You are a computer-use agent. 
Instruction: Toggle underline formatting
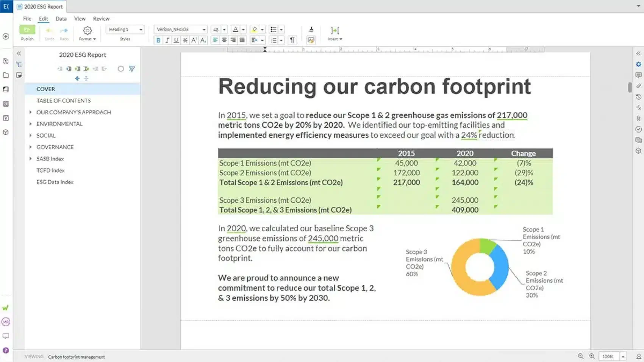coord(176,40)
